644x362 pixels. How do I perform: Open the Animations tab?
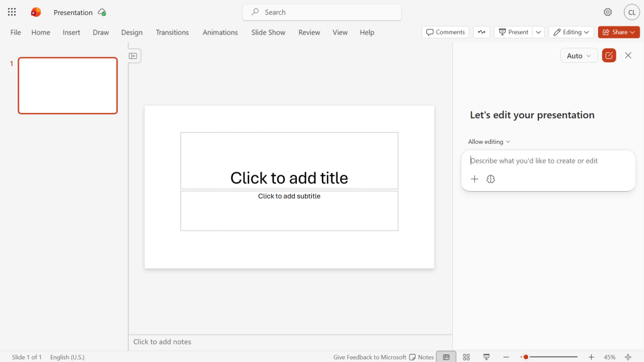220,33
